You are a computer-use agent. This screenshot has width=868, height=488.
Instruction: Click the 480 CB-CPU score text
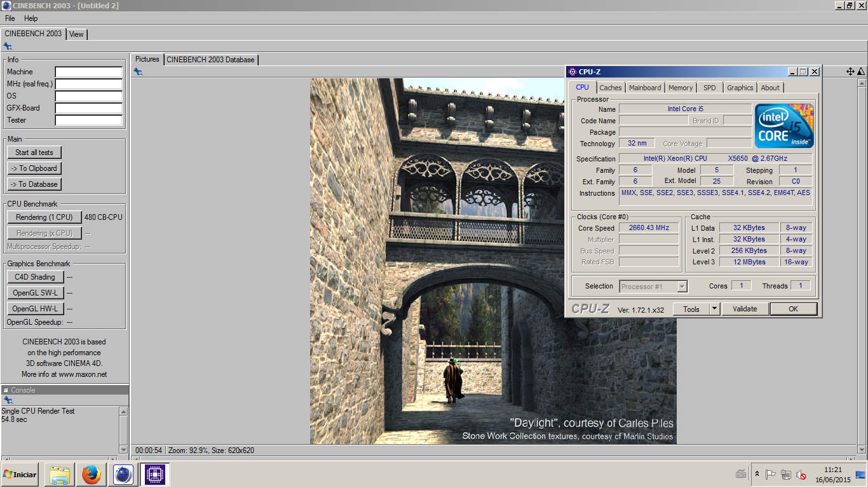104,217
